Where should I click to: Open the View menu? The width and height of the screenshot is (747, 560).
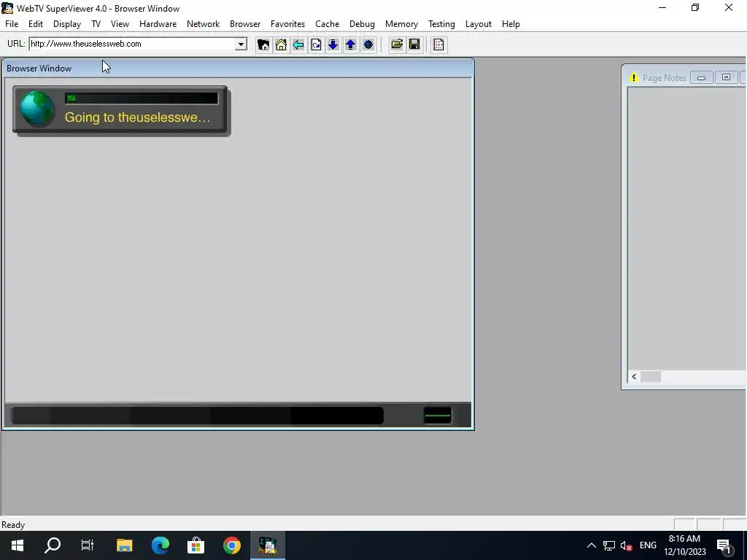120,24
